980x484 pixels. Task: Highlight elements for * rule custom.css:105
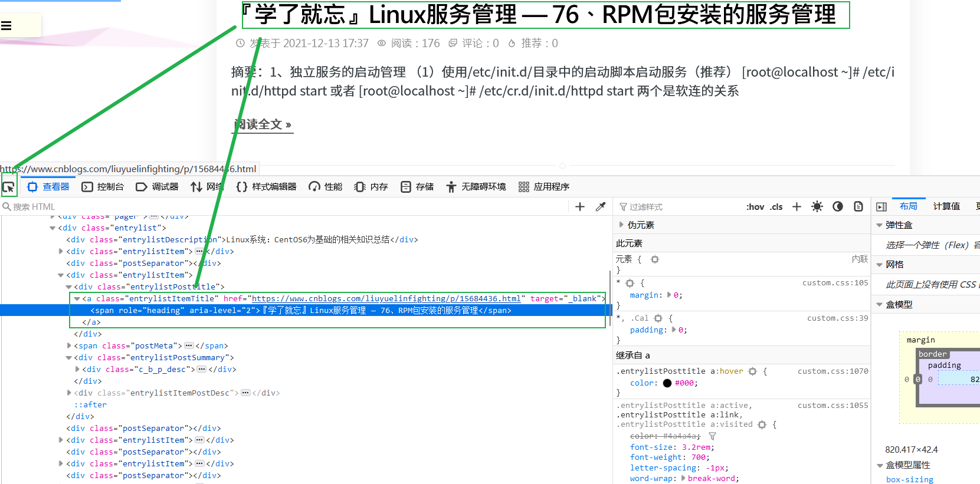pyautogui.click(x=630, y=283)
